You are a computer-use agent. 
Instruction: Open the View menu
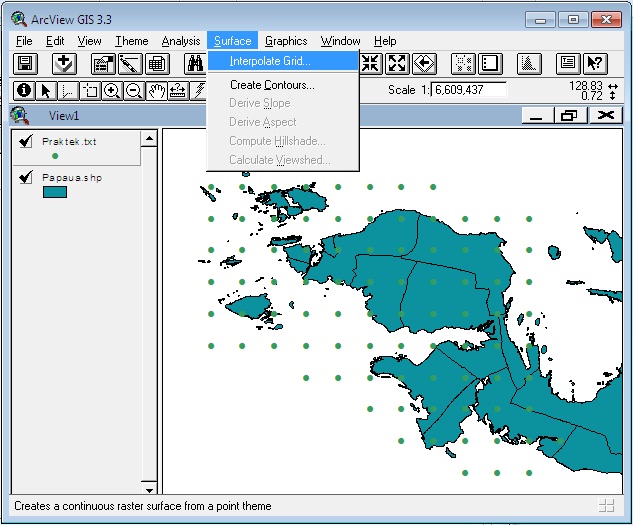click(89, 41)
